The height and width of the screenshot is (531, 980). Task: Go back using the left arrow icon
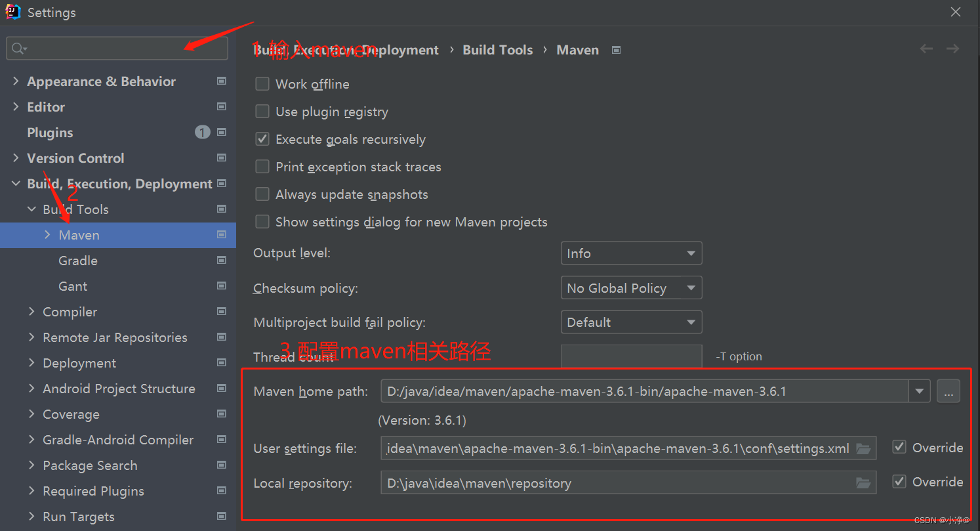(926, 49)
